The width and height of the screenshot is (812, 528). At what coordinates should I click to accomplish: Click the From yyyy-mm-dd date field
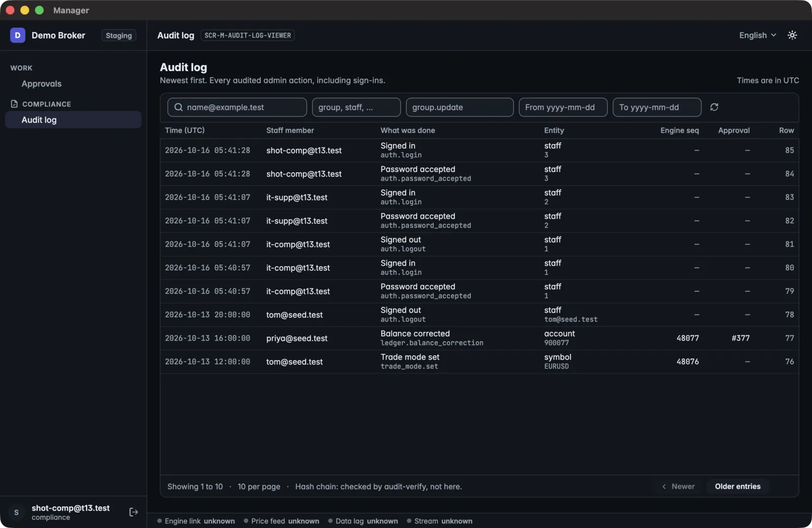pyautogui.click(x=563, y=107)
